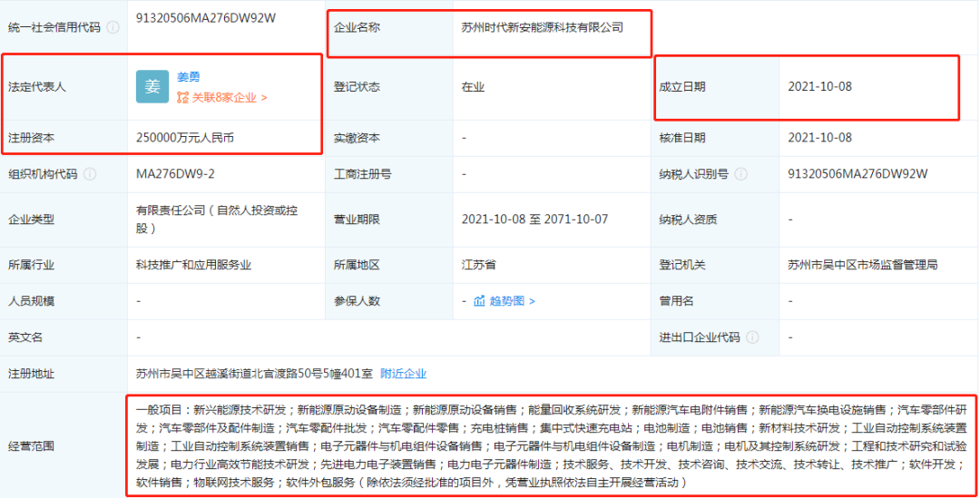
Task: Click info icon beside 进出口企业代码
Action: pos(752,337)
